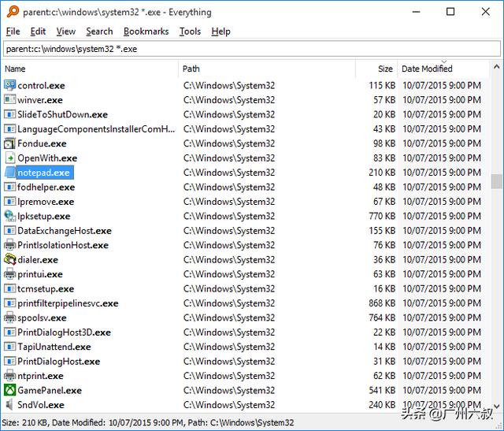Open the File menu
This screenshot has width=504, height=431.
(13, 32)
